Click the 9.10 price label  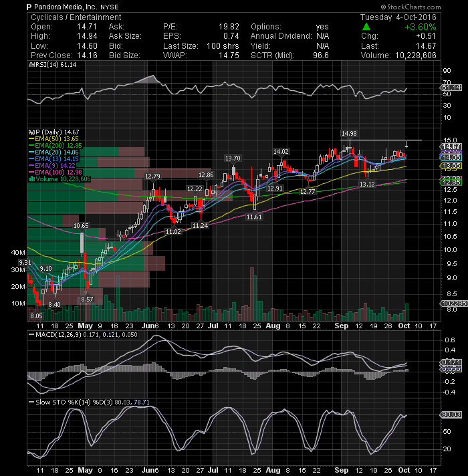46,268
